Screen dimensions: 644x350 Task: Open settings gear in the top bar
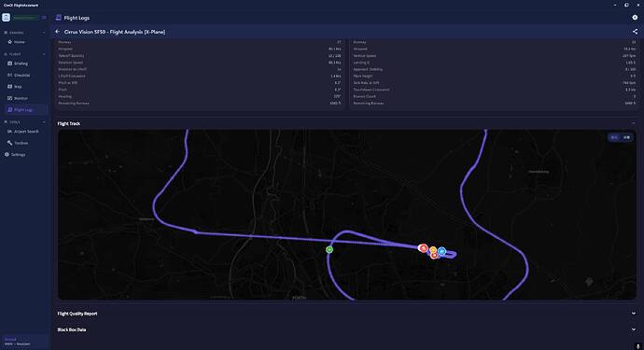pos(635,17)
